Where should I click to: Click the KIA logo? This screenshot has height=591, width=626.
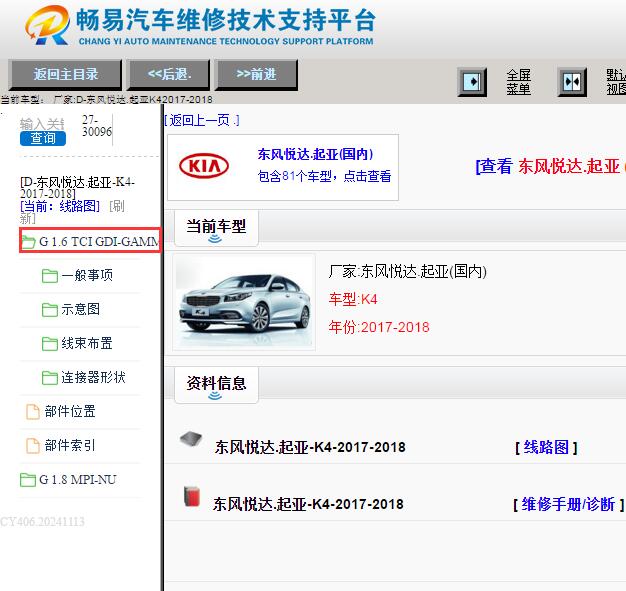point(204,166)
